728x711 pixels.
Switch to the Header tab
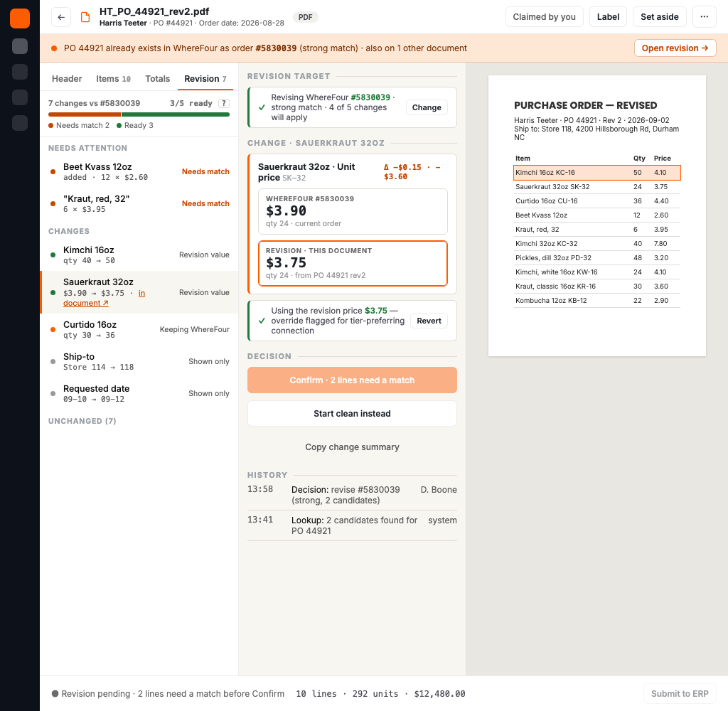pyautogui.click(x=67, y=78)
